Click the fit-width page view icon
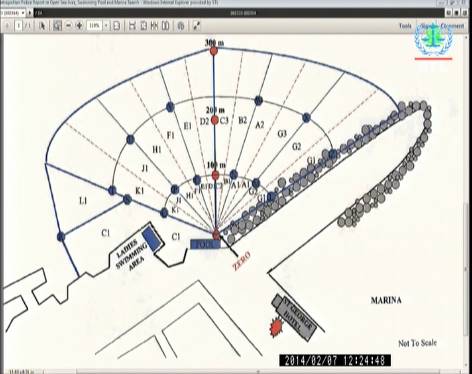 (132, 26)
